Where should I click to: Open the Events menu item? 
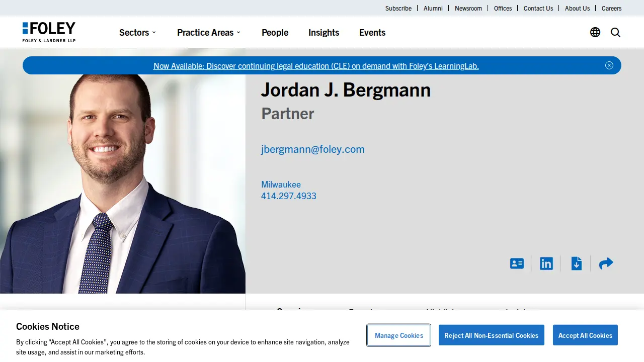pos(372,32)
